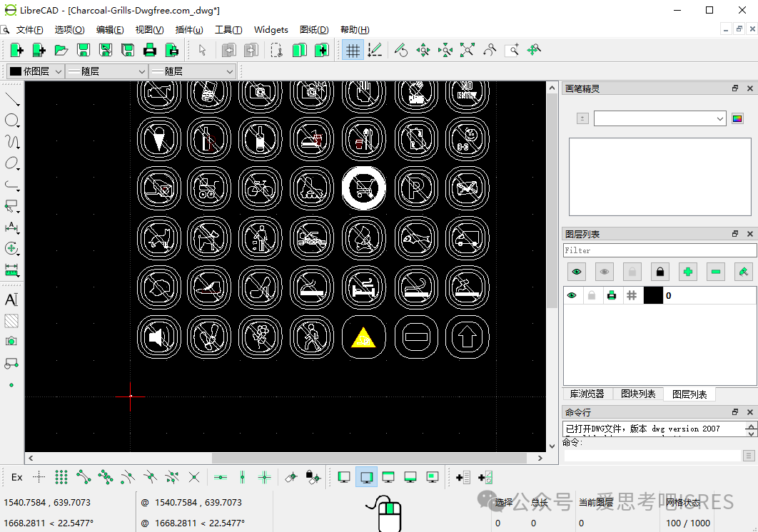Click the black color swatch of layer 0
Viewport: 758px width, 532px height.
(x=653, y=295)
